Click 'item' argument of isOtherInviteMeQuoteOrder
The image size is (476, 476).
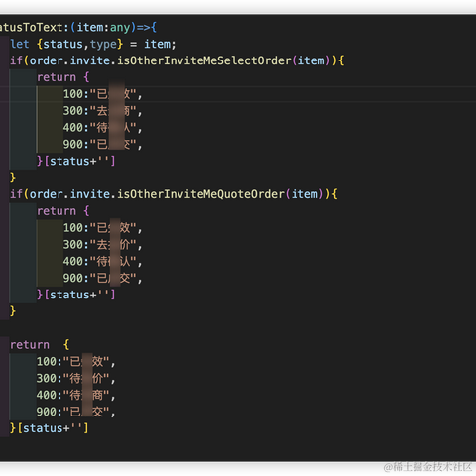tap(304, 194)
